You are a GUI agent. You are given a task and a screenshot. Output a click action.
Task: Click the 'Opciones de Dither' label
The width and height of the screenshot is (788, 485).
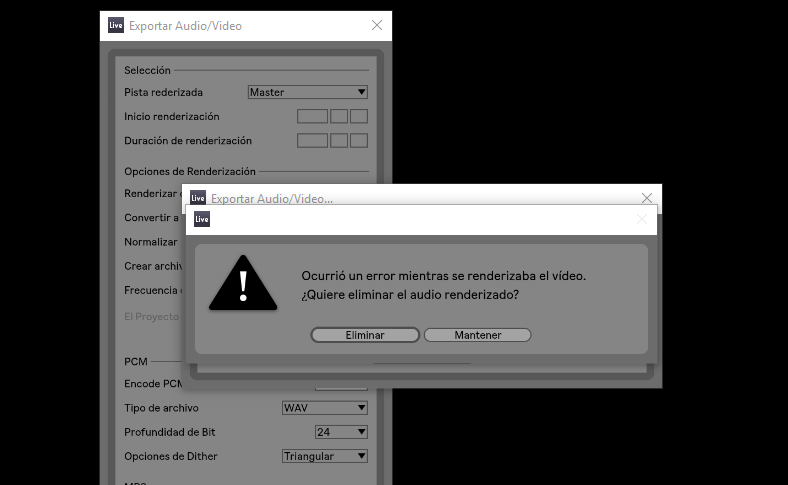171,456
